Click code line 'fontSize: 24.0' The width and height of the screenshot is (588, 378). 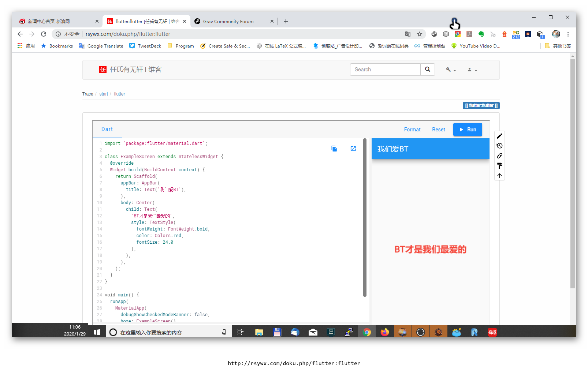(155, 242)
